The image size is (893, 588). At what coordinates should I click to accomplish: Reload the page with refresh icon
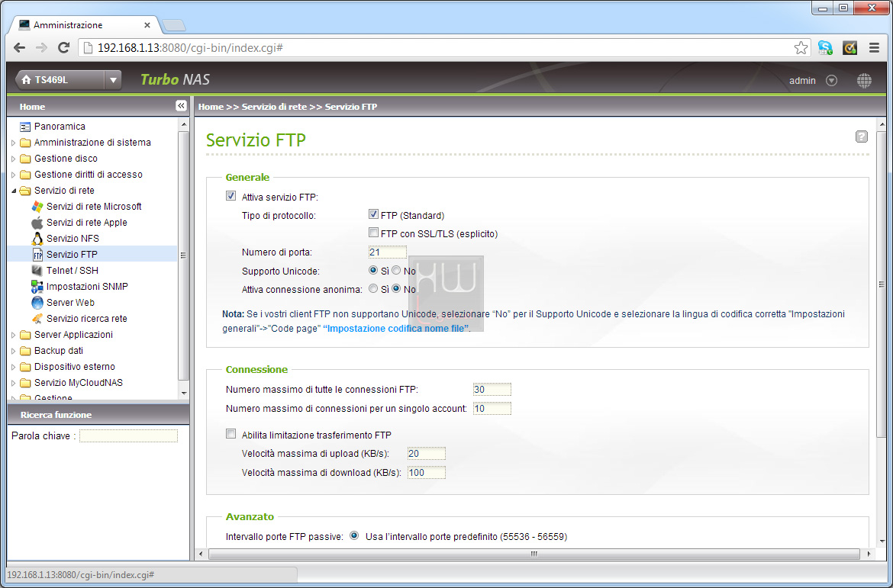(x=64, y=48)
